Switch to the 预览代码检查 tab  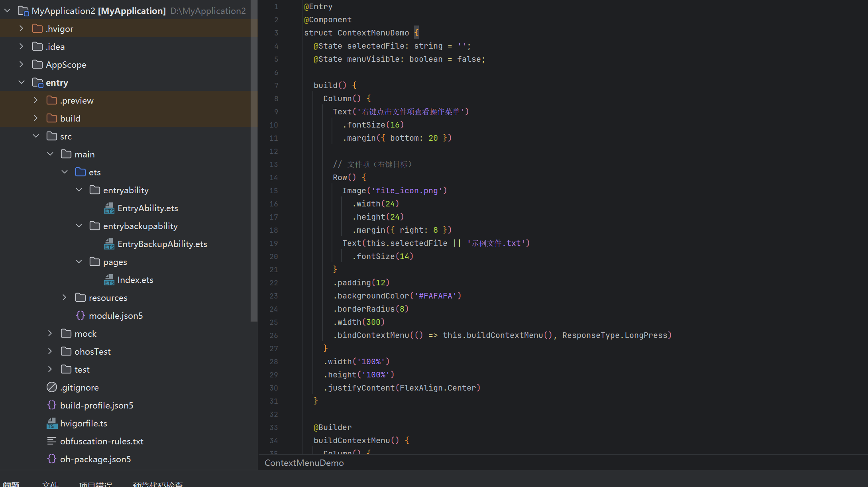pyautogui.click(x=158, y=484)
